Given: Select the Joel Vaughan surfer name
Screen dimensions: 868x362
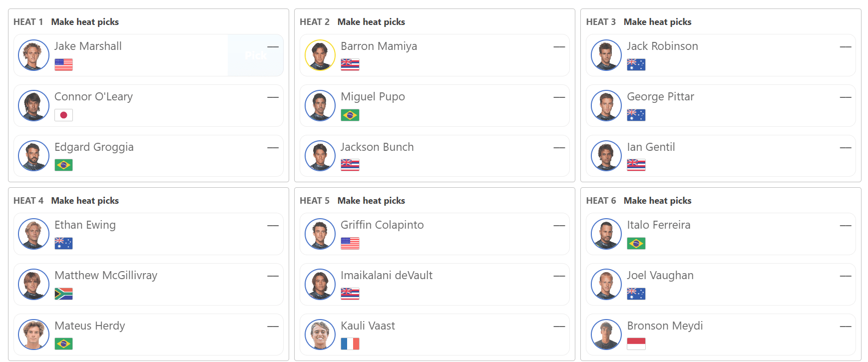Looking at the screenshot, I should coord(660,275).
